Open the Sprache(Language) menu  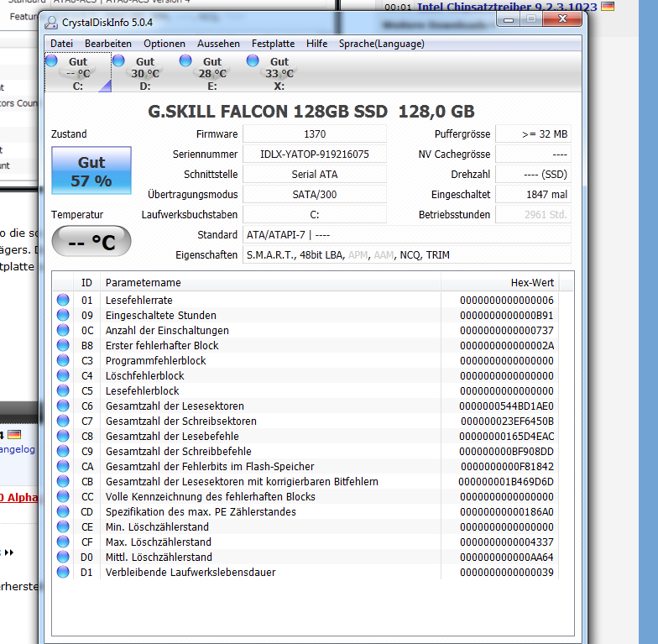click(381, 44)
